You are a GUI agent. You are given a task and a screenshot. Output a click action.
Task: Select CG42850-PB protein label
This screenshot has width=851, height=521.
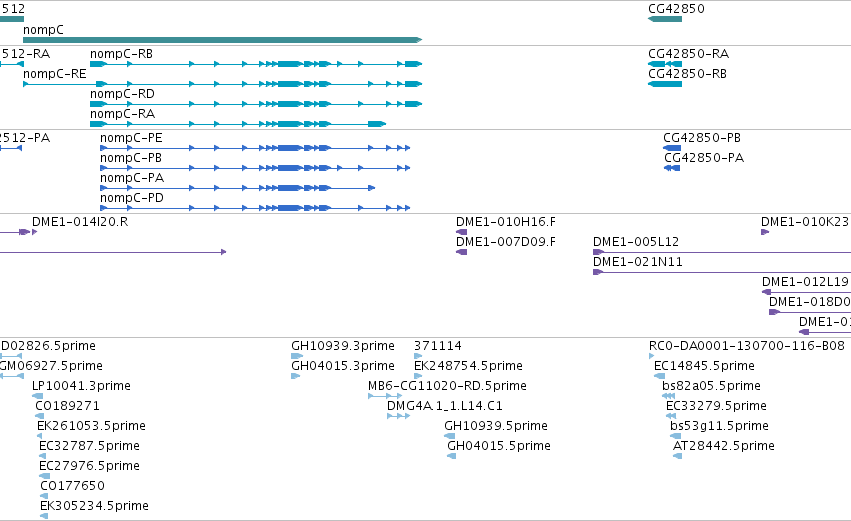(702, 138)
